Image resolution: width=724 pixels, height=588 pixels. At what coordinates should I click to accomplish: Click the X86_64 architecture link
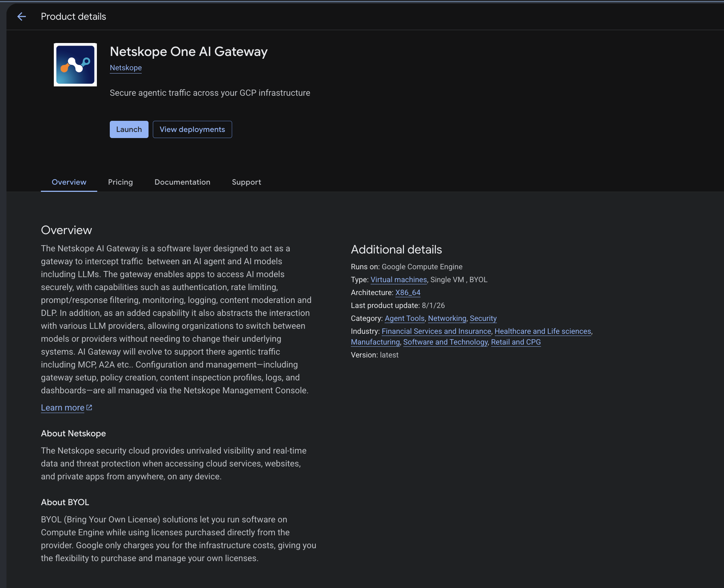pos(408,293)
